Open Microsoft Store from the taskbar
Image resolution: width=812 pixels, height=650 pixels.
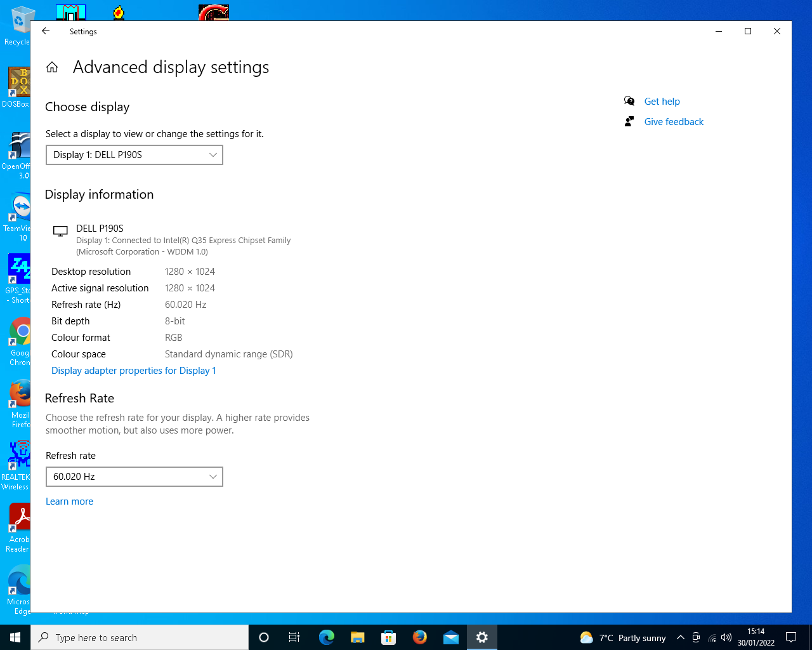click(388, 637)
